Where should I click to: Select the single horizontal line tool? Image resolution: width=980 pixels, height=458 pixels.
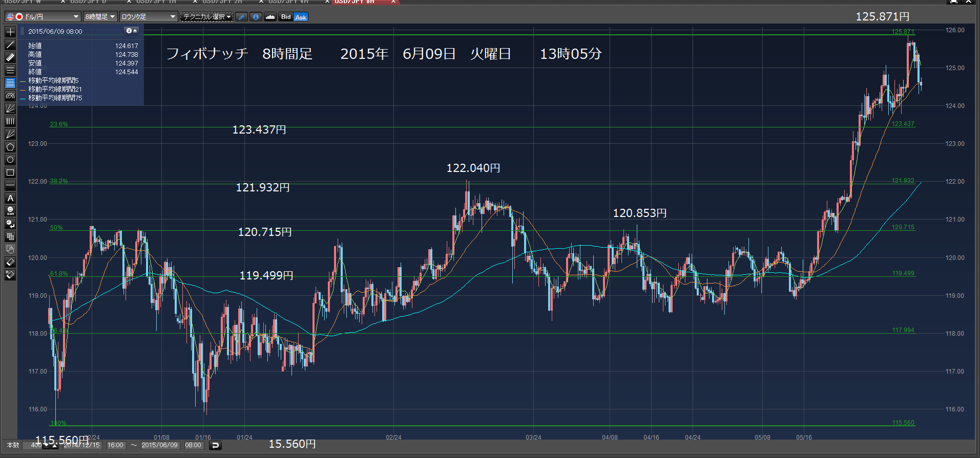click(10, 185)
